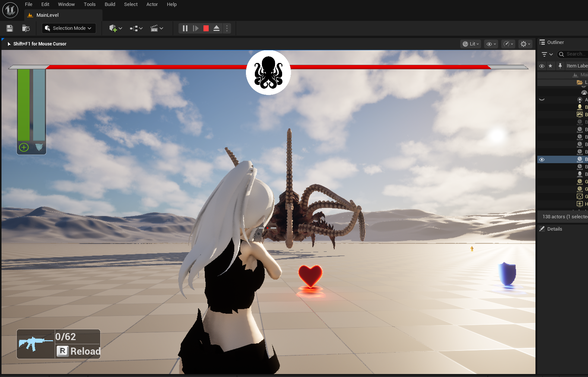
Task: Select the graph chart actor icon row
Action: pos(580,196)
